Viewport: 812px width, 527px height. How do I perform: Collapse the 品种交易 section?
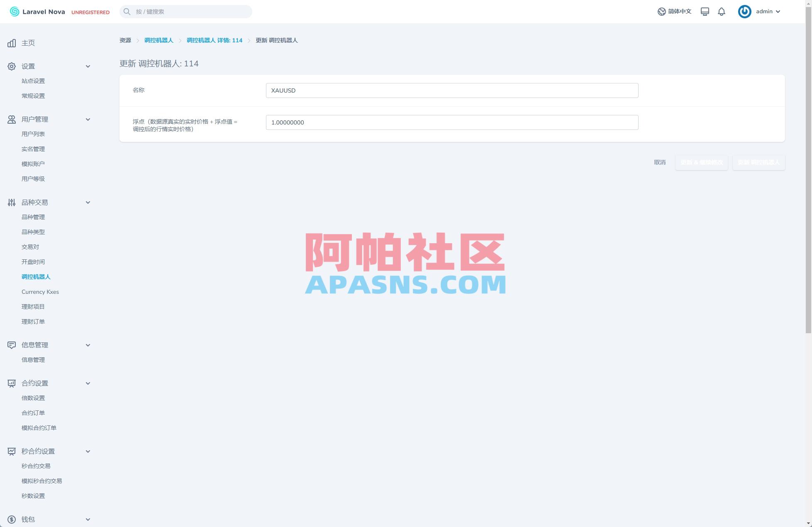88,202
